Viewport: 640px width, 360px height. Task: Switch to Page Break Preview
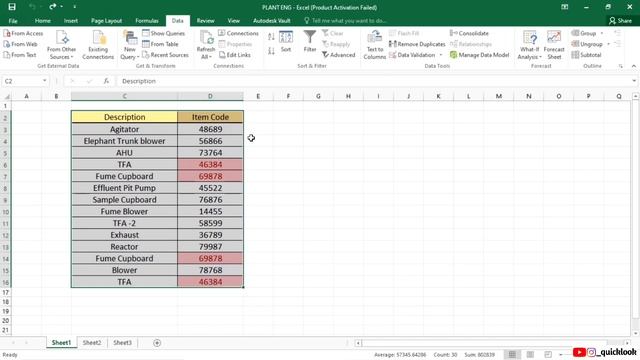pyautogui.click(x=548, y=354)
